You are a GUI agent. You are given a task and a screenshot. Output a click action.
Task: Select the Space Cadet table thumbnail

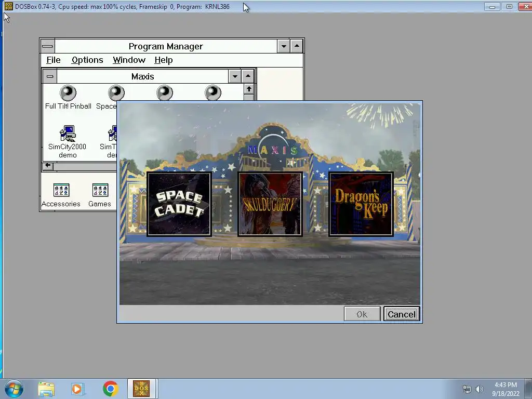[x=179, y=204]
